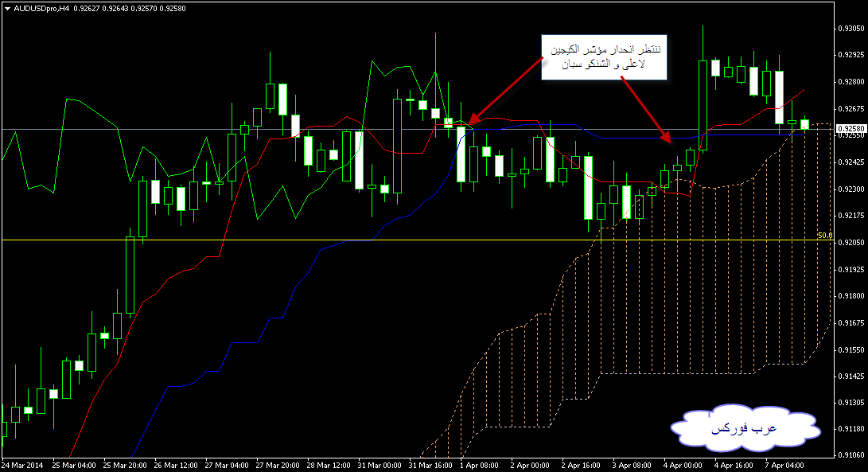Click the yellow 50.0 Fibonacci level label

point(825,236)
